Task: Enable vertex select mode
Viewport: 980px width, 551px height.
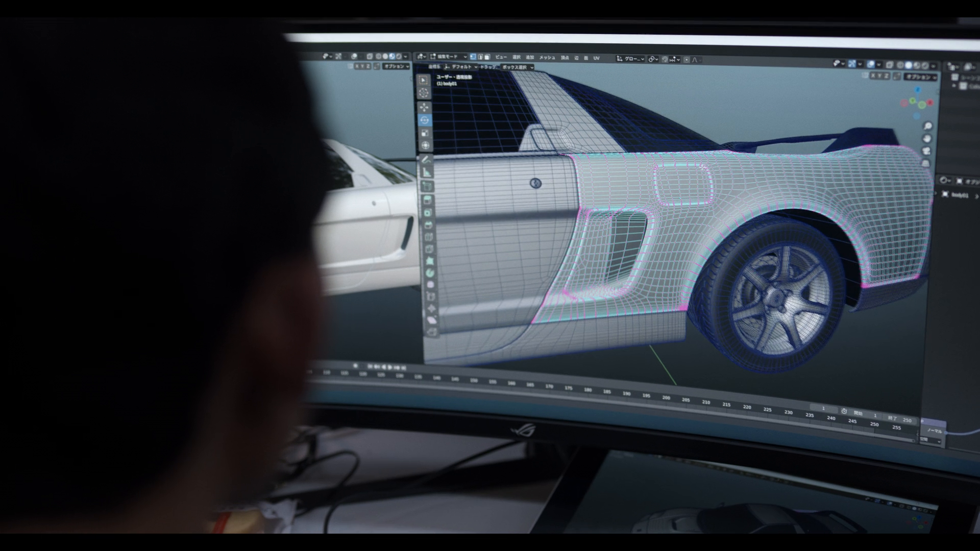Action: 473,57
